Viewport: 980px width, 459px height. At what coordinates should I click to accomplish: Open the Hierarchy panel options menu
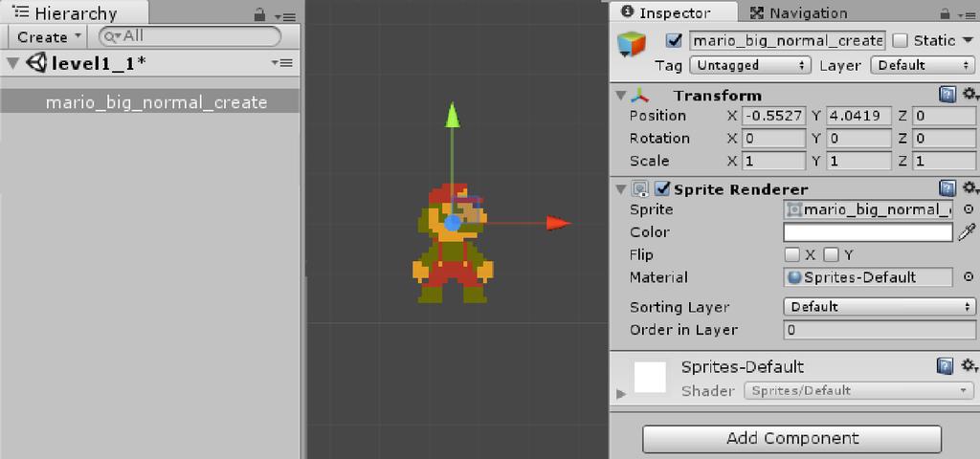[x=285, y=16]
